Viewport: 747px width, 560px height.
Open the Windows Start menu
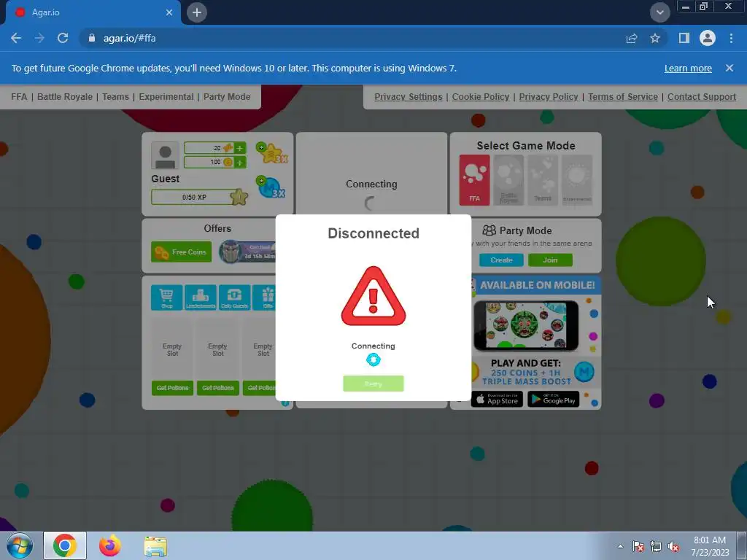pos(19,546)
